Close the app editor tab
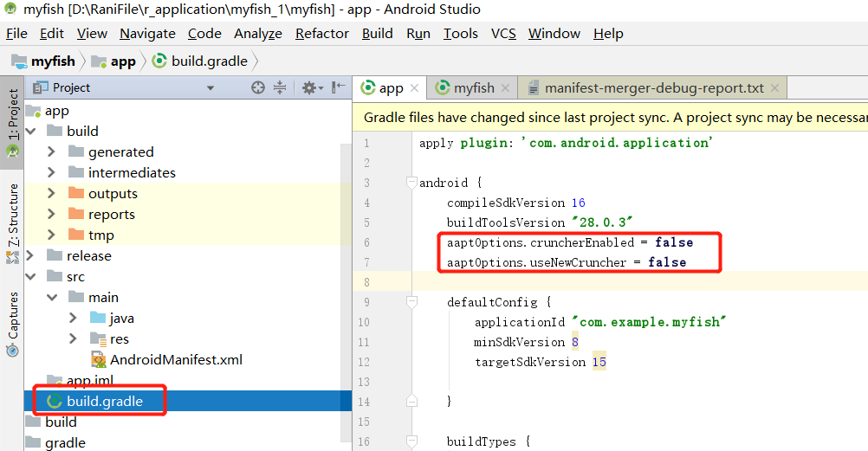The height and width of the screenshot is (451, 868). coord(414,88)
